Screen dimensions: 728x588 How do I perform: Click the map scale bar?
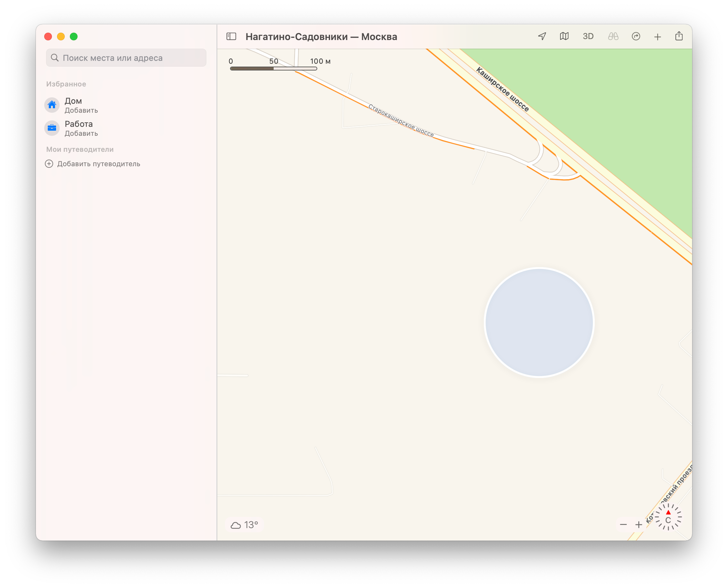(273, 69)
